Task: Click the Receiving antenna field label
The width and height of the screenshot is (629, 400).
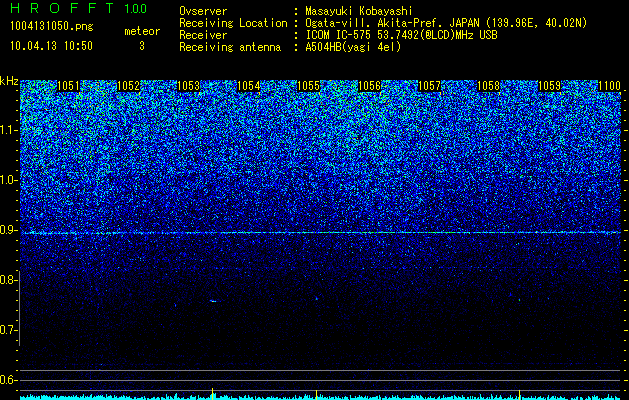Action: coord(230,47)
